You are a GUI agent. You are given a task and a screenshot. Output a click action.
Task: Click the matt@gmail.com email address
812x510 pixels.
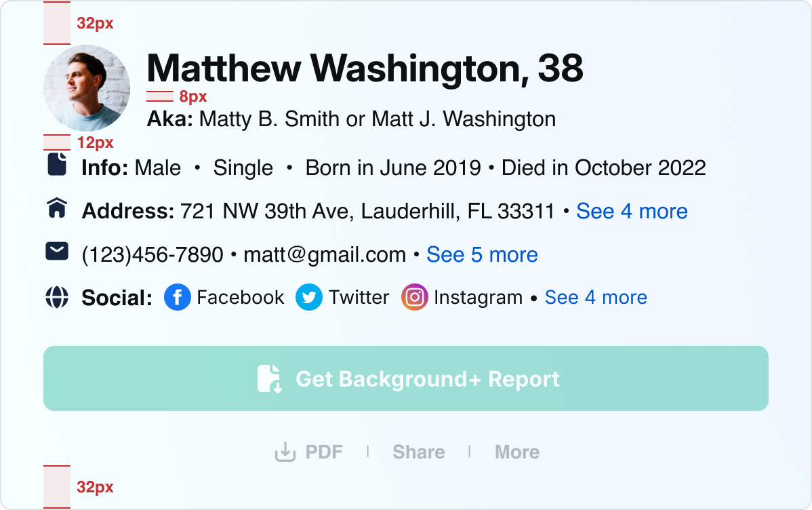point(325,255)
